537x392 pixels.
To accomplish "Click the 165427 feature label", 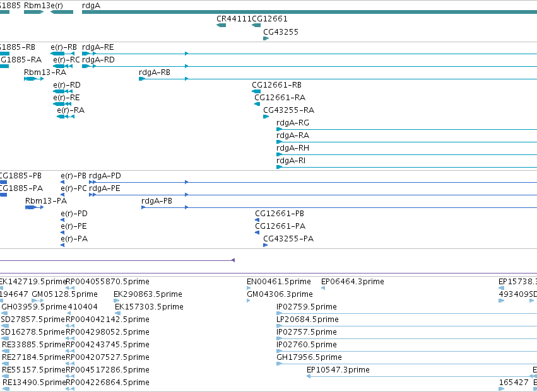I will [514, 383].
